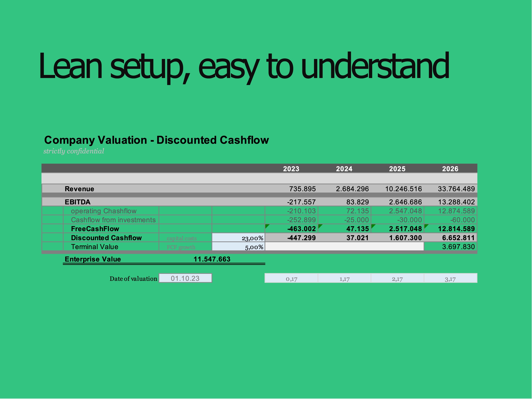
Task: Click revenue value 33.764.489
Action: click(456, 189)
